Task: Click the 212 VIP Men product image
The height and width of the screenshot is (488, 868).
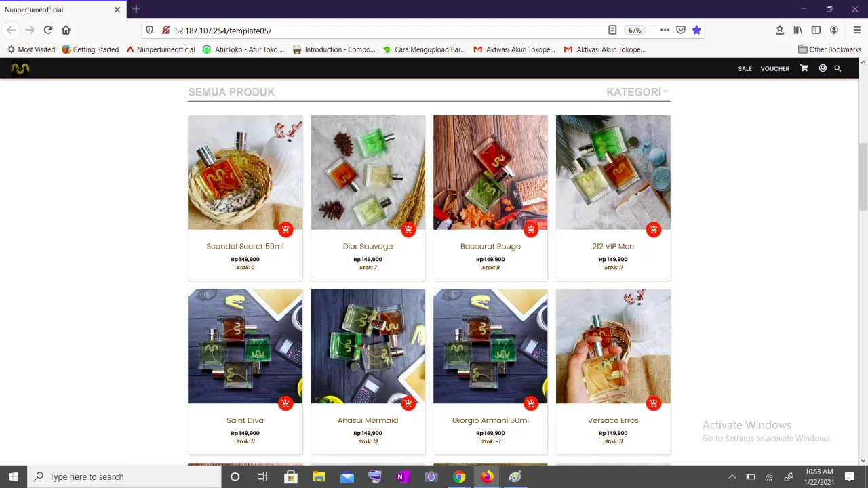Action: click(x=613, y=172)
